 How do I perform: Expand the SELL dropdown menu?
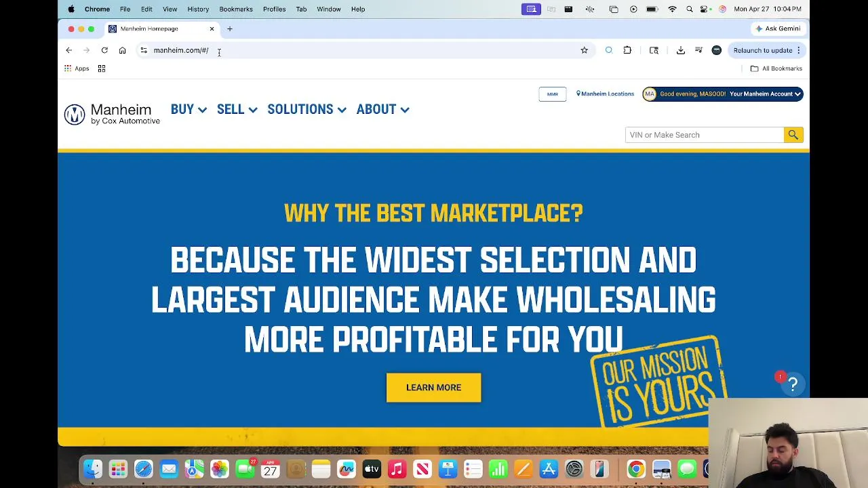pos(237,110)
